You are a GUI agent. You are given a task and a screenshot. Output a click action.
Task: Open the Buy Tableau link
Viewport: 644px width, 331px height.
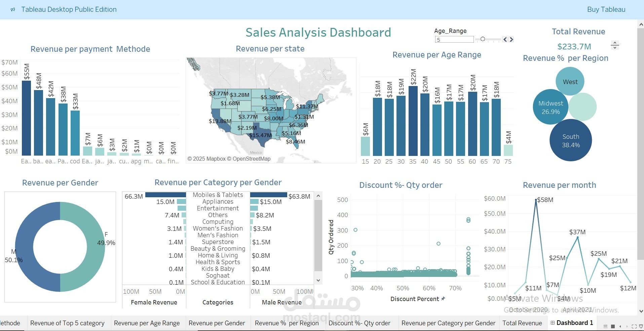606,9
